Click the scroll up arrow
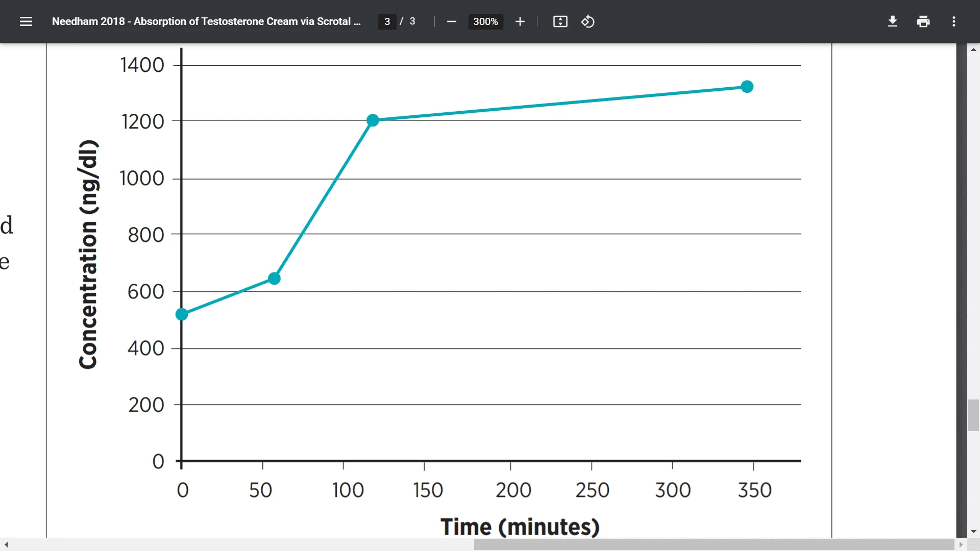Screen dimensions: 980x551 pos(973,49)
